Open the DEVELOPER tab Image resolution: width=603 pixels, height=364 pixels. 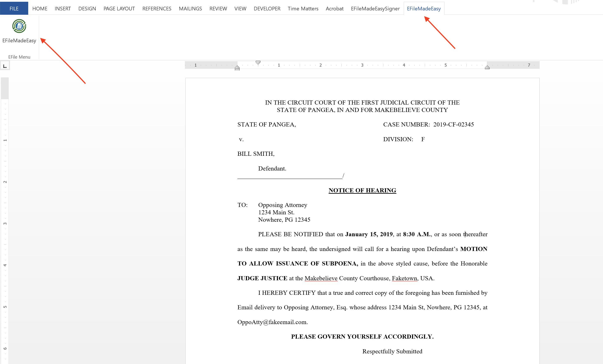pyautogui.click(x=267, y=8)
